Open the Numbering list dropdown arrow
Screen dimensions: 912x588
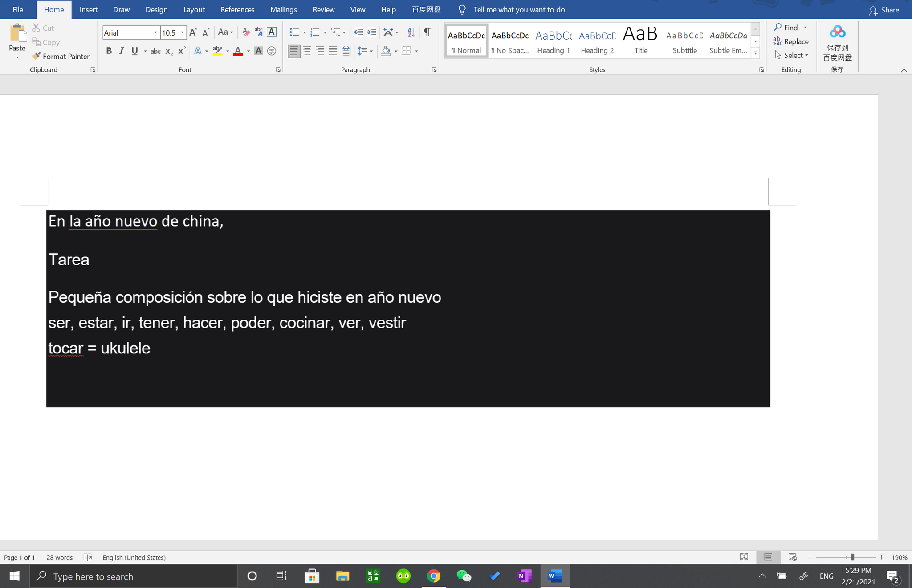tap(325, 32)
